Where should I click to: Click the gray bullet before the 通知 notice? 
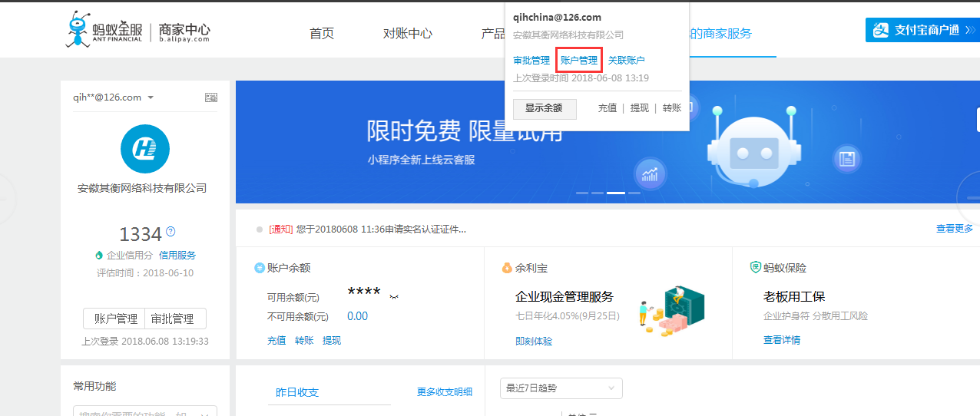coord(260,229)
